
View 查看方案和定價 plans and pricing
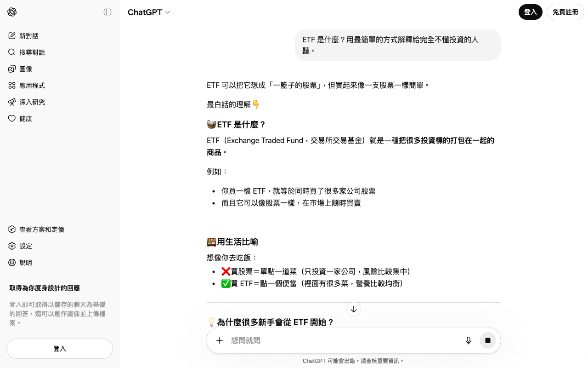point(42,230)
